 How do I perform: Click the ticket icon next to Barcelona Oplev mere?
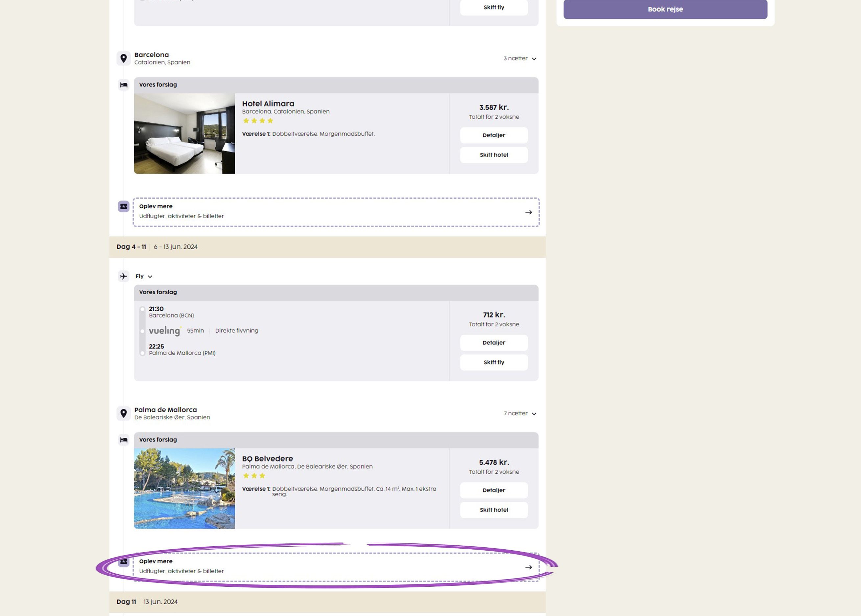click(123, 206)
